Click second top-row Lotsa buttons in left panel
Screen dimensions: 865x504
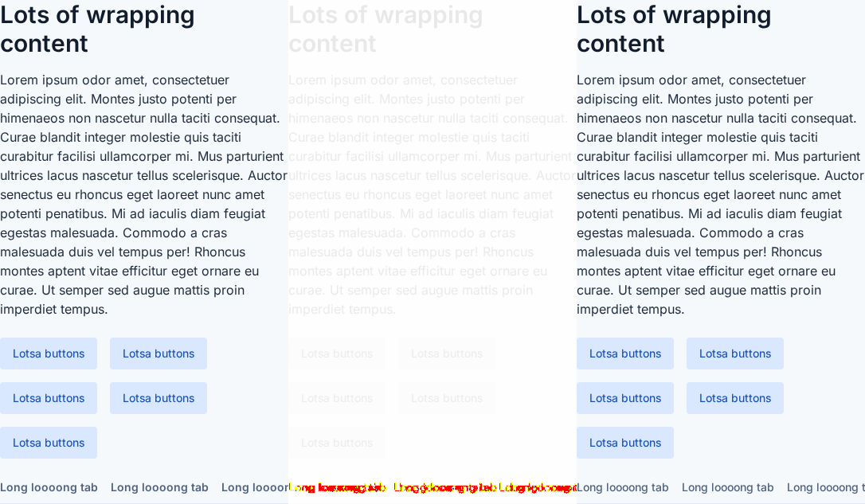coord(159,354)
